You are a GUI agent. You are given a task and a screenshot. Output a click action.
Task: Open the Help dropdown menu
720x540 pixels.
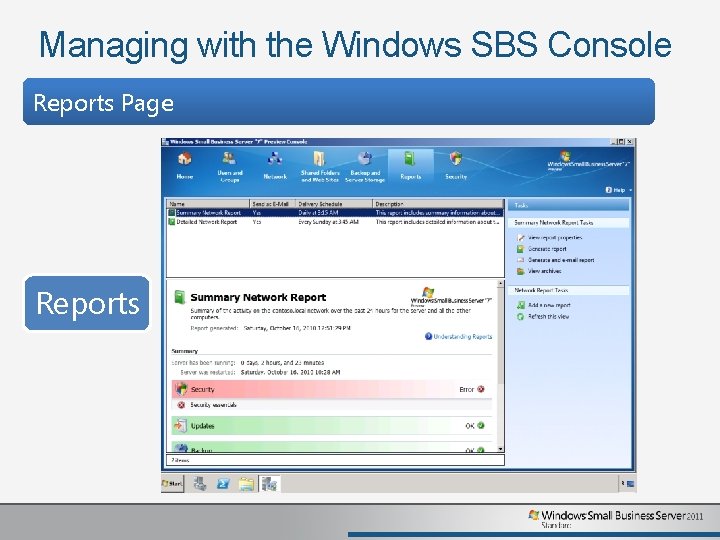pyautogui.click(x=619, y=190)
